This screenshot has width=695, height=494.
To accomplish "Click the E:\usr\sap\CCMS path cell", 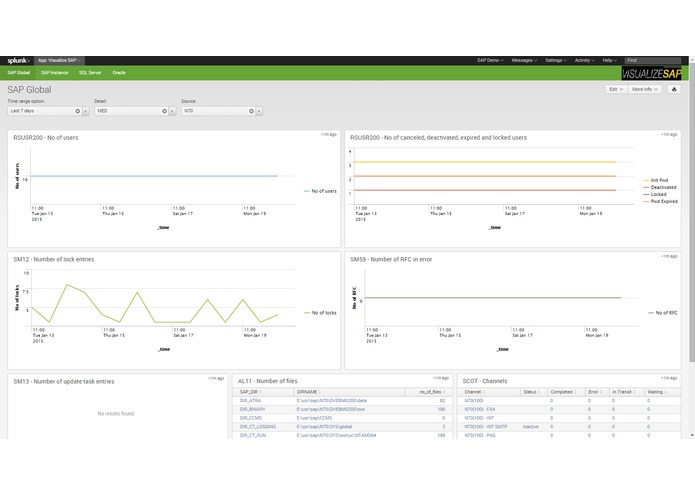I will 314,418.
